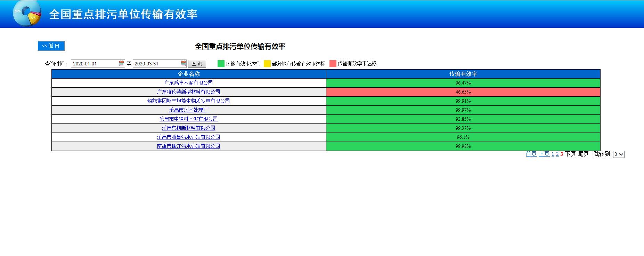This screenshot has width=644, height=256.
Task: Open the end date calendar icon
Action: [183, 64]
